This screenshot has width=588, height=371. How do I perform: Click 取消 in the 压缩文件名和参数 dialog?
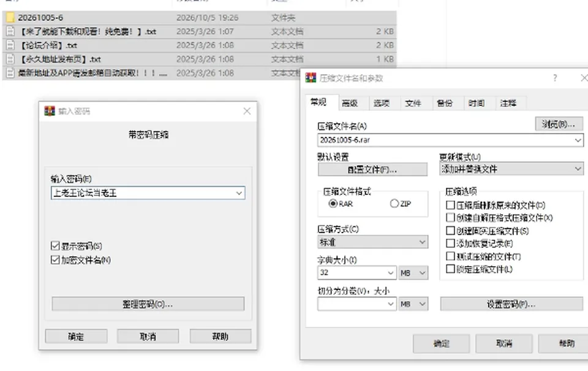pos(504,343)
